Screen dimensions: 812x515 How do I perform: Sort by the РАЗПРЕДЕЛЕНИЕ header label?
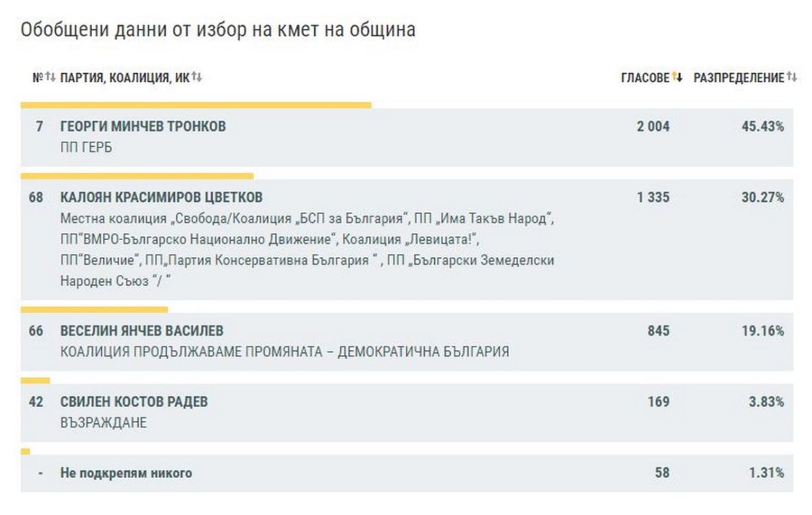click(x=738, y=77)
